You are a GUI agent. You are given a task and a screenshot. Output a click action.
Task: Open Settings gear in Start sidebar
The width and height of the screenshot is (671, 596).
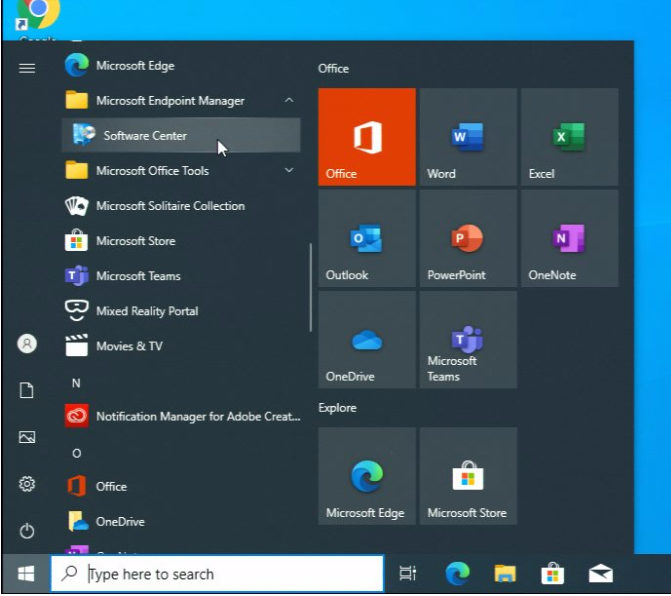click(x=27, y=484)
